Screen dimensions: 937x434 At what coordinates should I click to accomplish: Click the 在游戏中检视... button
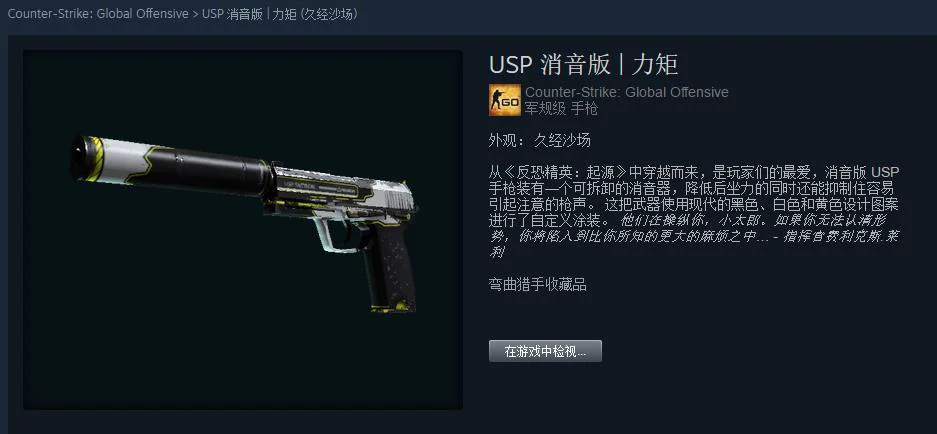click(545, 351)
